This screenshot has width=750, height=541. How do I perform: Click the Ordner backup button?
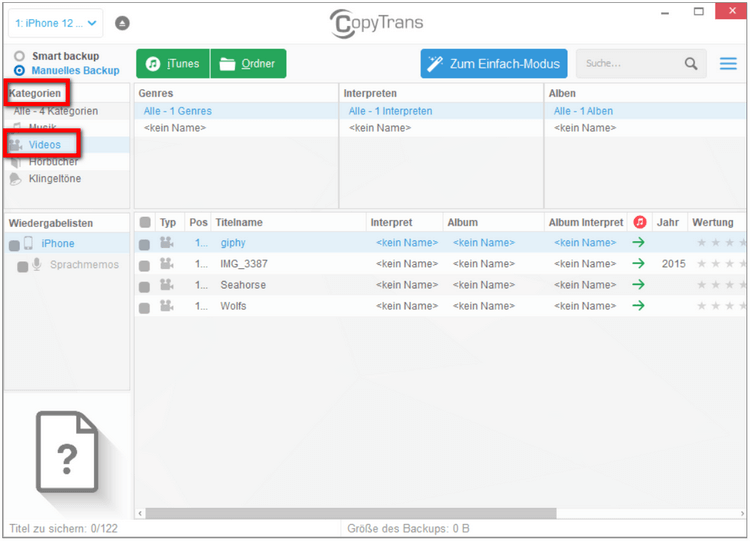248,63
